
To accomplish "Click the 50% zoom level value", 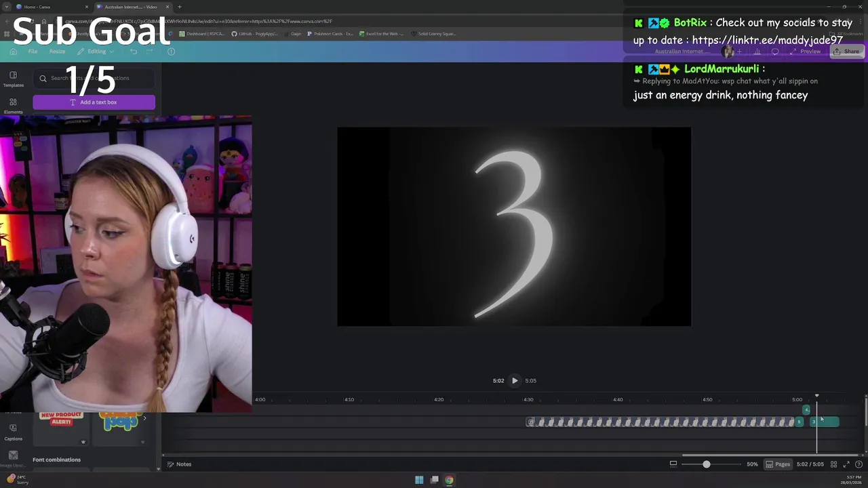I will (x=752, y=464).
